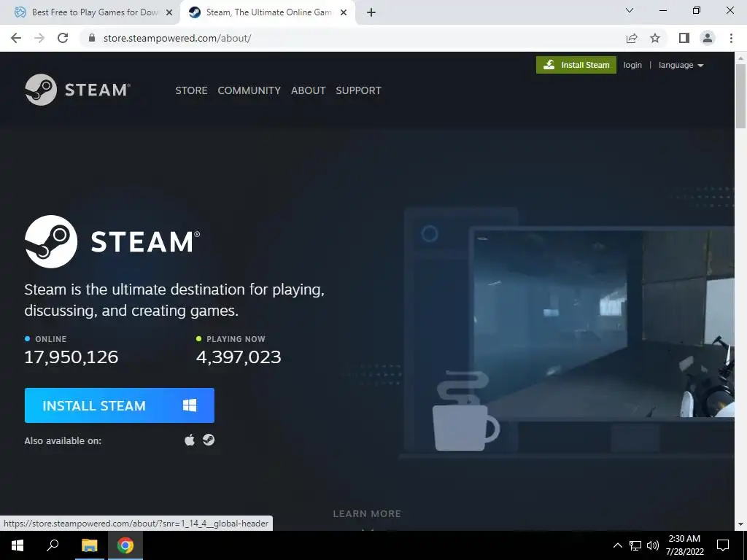Focus the address bar URL field
Viewport: 747px width, 560px height.
[x=352, y=38]
